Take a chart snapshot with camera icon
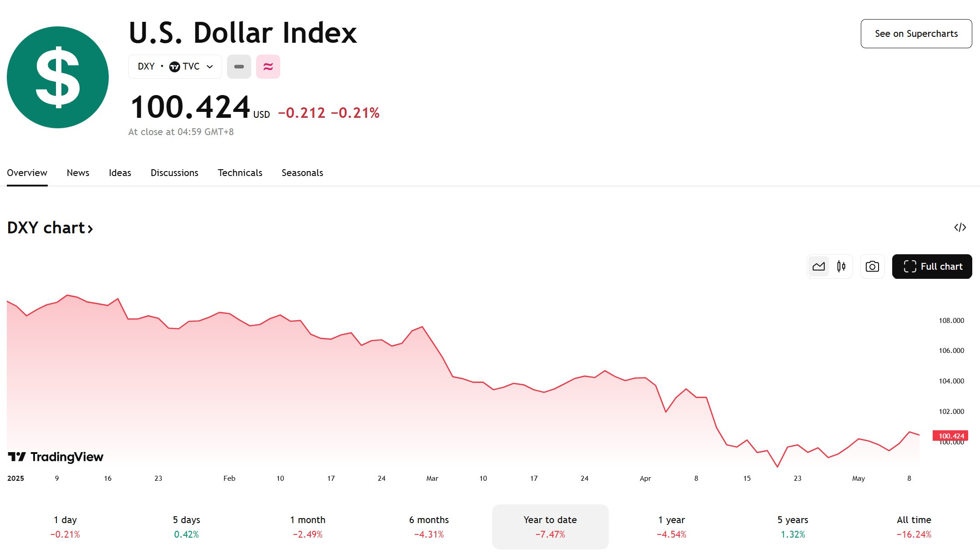 (872, 267)
